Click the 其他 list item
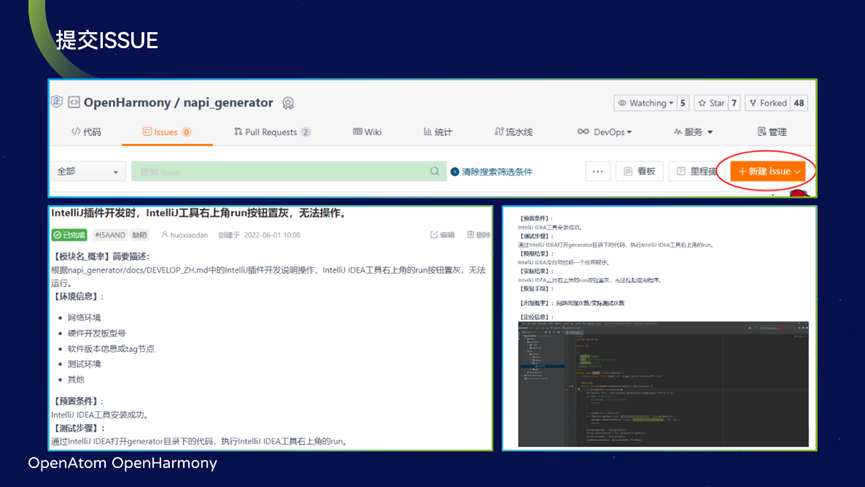Screen dimensions: 865x487 [x=76, y=379]
